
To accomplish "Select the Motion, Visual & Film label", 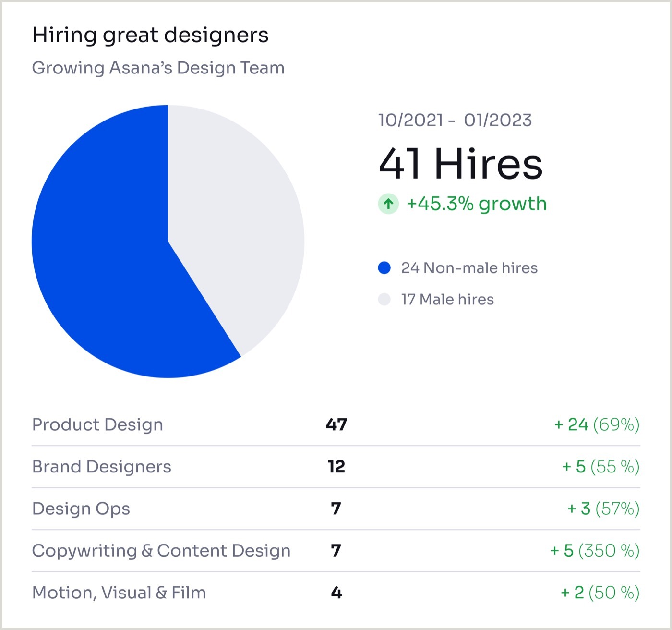I will coord(119,593).
